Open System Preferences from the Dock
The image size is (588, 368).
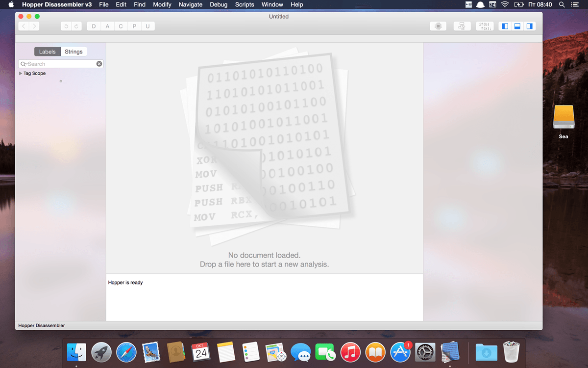[x=425, y=352]
